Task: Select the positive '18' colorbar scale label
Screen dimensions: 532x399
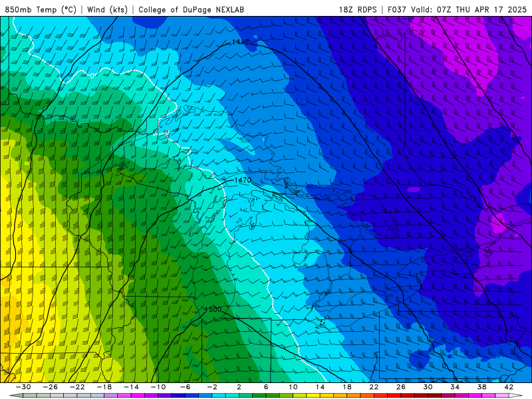Action: pos(346,387)
